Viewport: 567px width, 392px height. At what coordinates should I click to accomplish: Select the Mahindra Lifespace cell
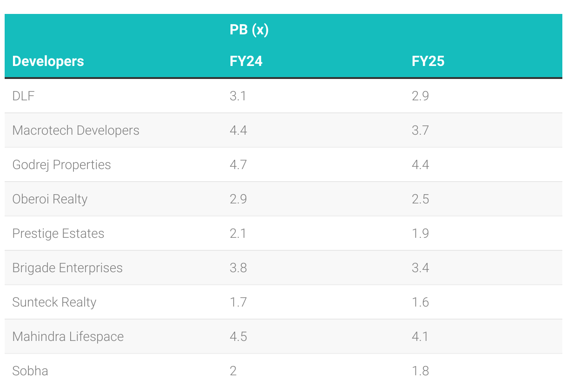(68, 336)
